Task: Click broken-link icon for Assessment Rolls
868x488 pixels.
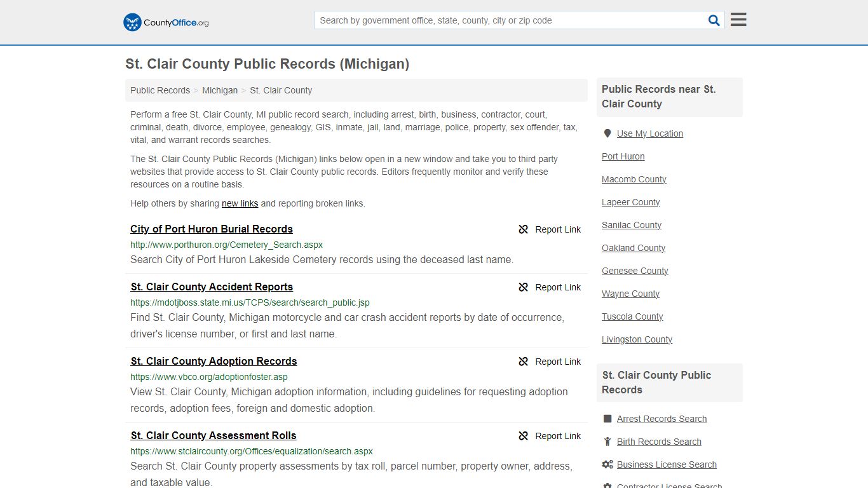Action: [524, 436]
